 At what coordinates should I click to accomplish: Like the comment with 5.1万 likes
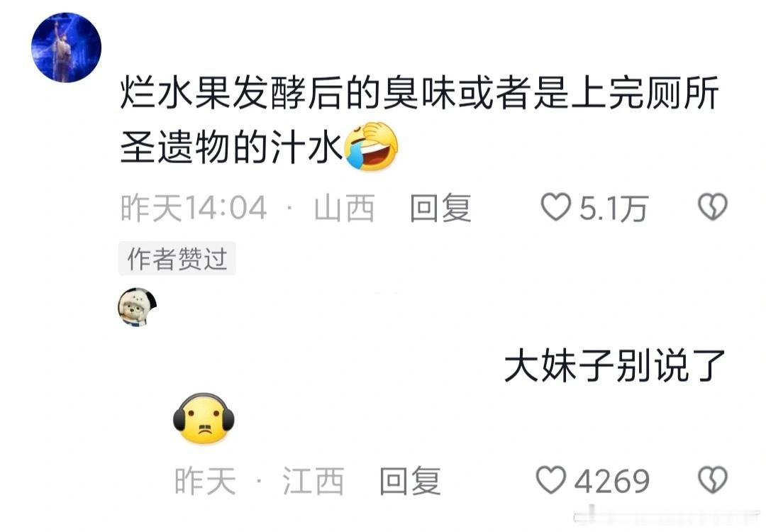click(555, 206)
